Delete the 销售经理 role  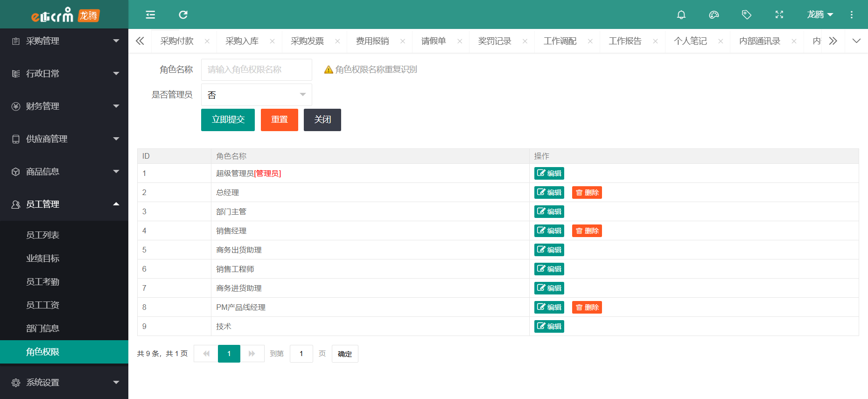(x=587, y=231)
